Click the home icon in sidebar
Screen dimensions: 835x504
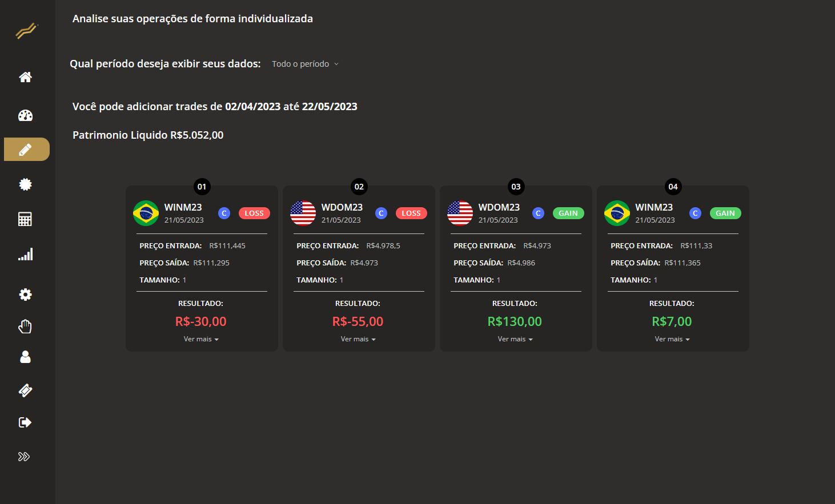[x=25, y=77]
